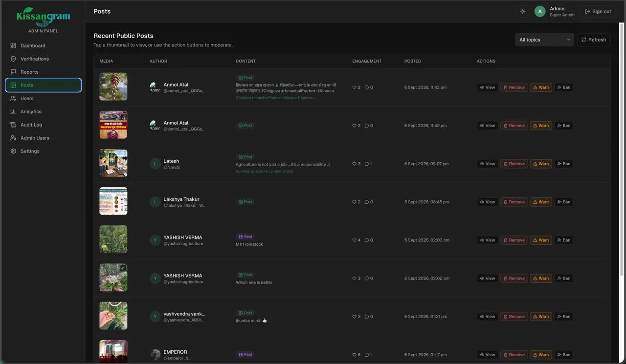View Latesh's post
The width and height of the screenshot is (626, 364).
coord(487,164)
